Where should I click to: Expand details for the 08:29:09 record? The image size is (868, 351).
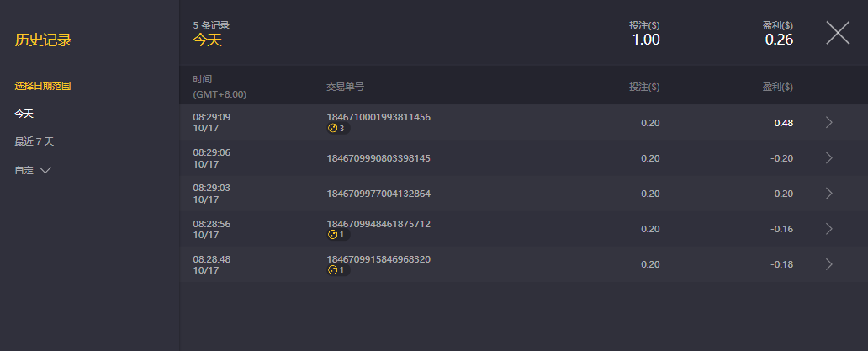point(829,123)
